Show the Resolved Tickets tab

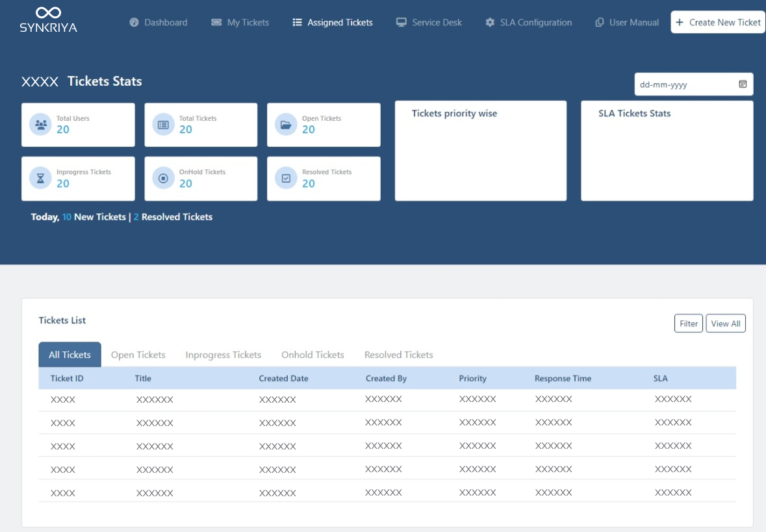[398, 355]
